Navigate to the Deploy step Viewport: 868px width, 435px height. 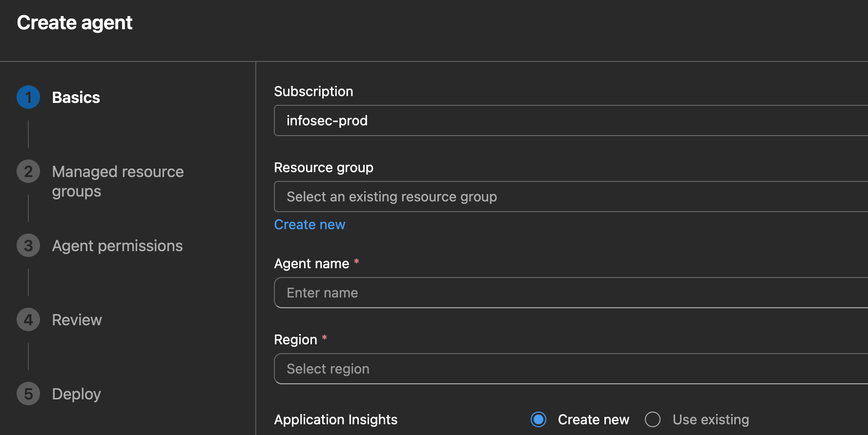(x=76, y=394)
